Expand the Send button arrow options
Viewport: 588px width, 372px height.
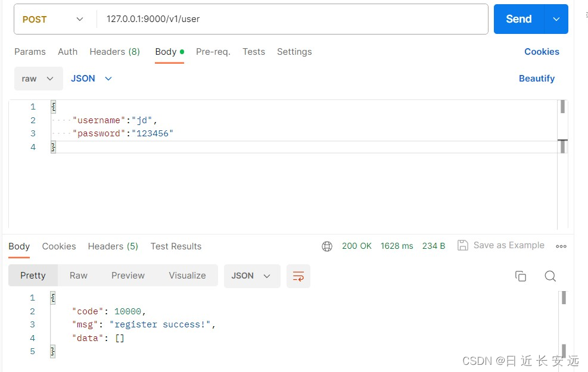(556, 19)
